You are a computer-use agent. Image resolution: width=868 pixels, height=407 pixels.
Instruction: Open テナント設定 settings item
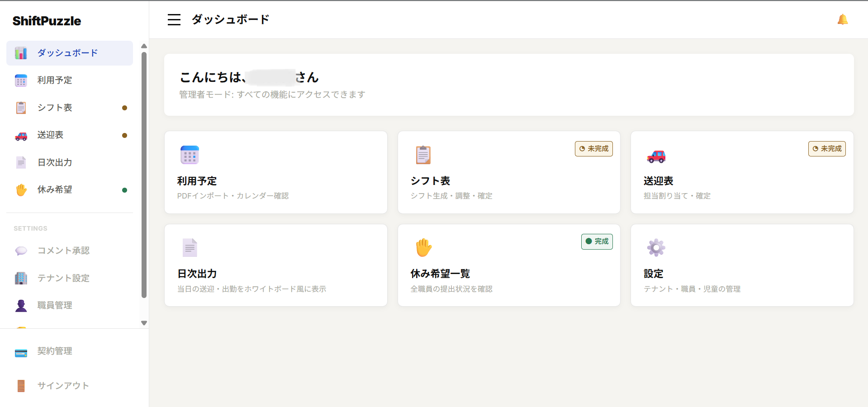point(70,278)
